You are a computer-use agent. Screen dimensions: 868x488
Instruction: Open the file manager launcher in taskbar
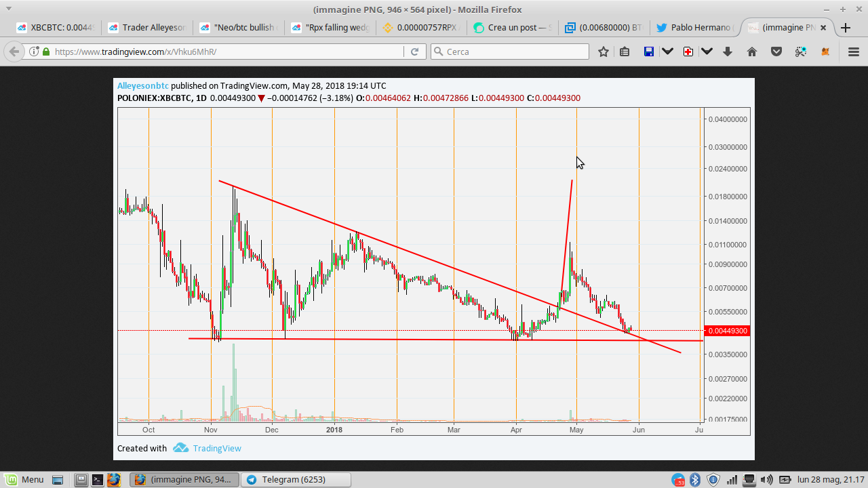coord(81,480)
